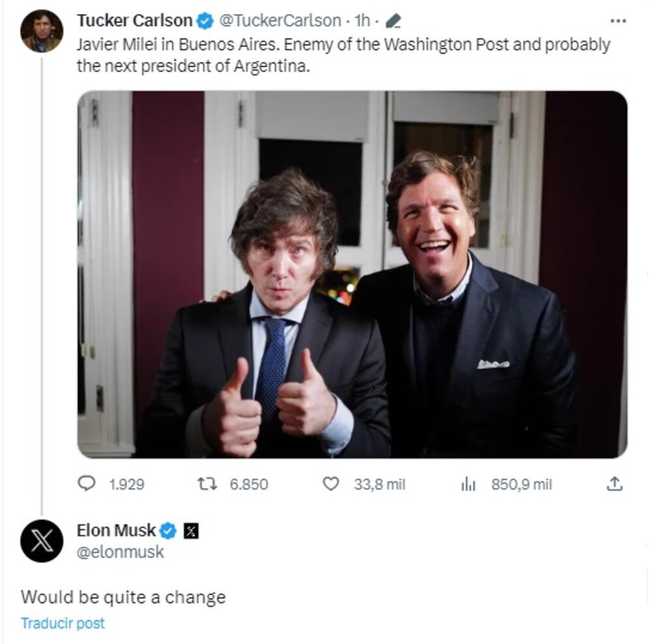Open post analytics via views icon

point(468,485)
